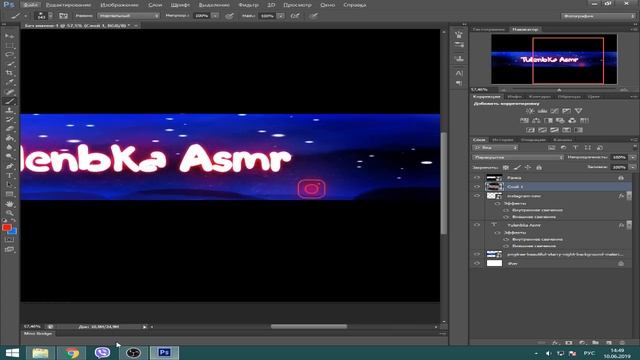Create a new layer group folder

point(596,343)
